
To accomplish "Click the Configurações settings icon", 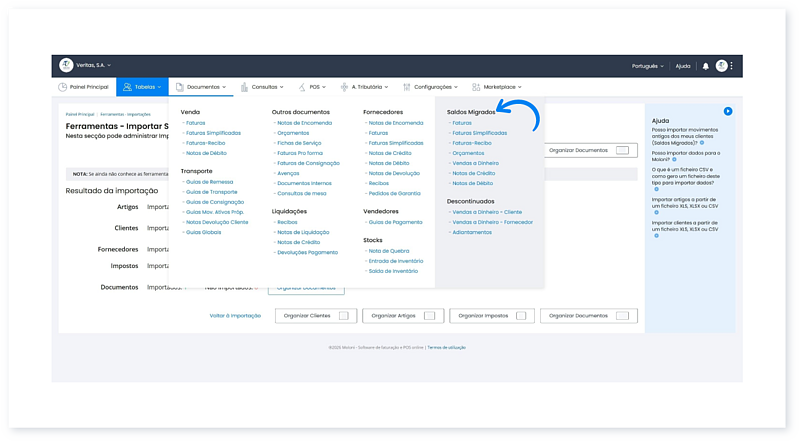I will point(407,88).
